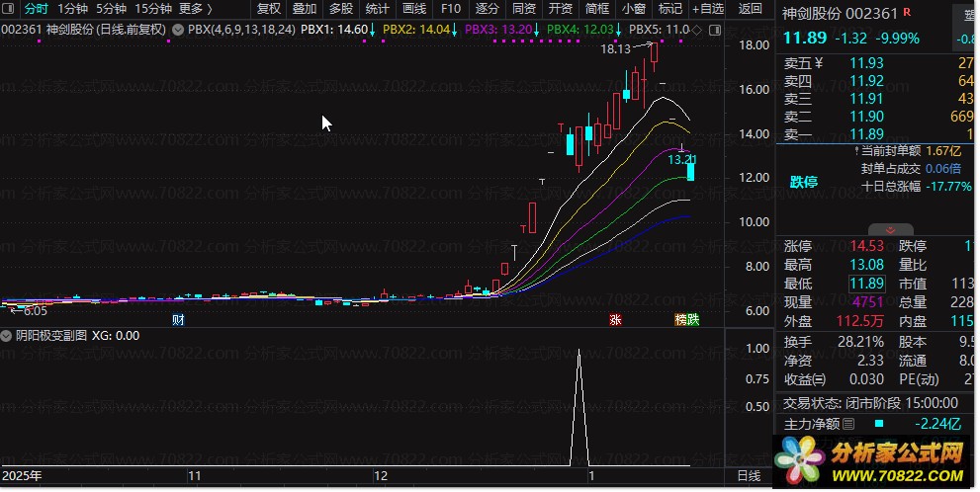
Task: Click the 神剑股份 002361 stock name
Action: [x=840, y=14]
